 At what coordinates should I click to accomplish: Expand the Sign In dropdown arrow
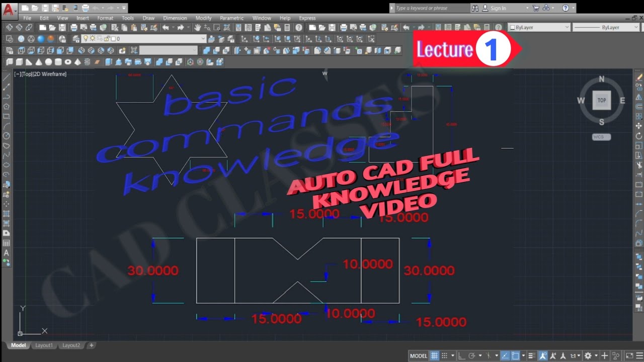[x=527, y=8]
